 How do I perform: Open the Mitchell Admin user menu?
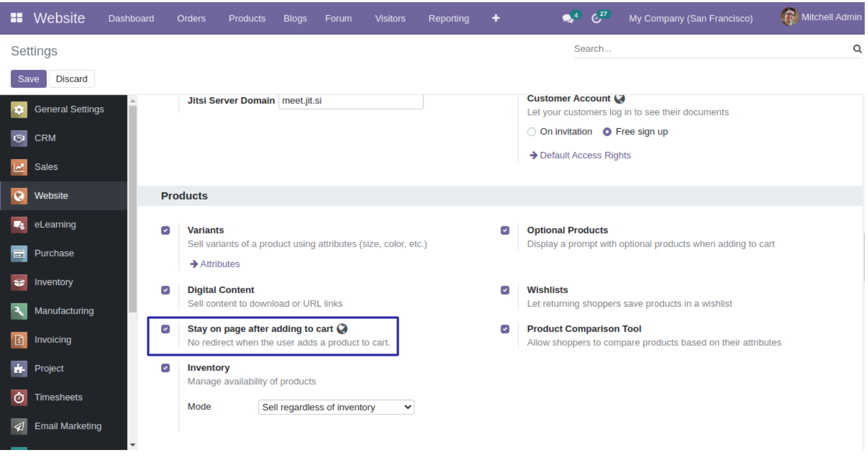[822, 17]
